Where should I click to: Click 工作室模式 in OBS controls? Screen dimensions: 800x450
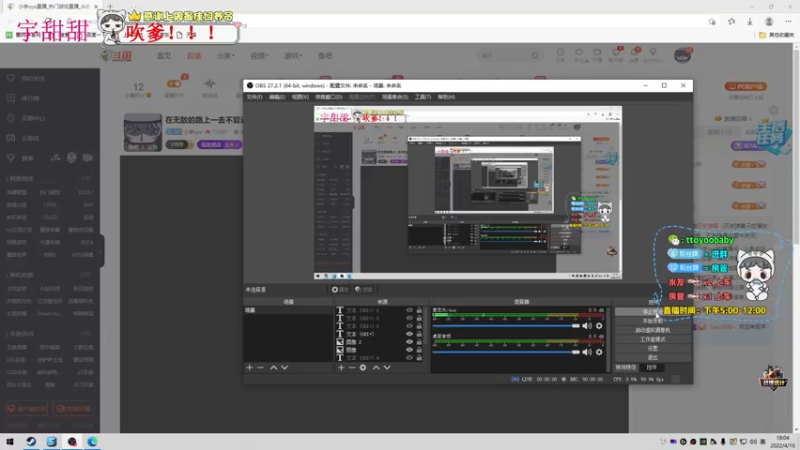coord(653,339)
